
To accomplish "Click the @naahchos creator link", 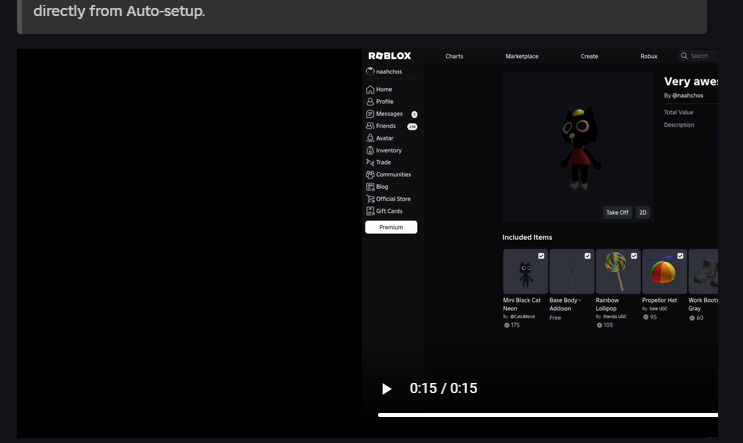I will 687,96.
